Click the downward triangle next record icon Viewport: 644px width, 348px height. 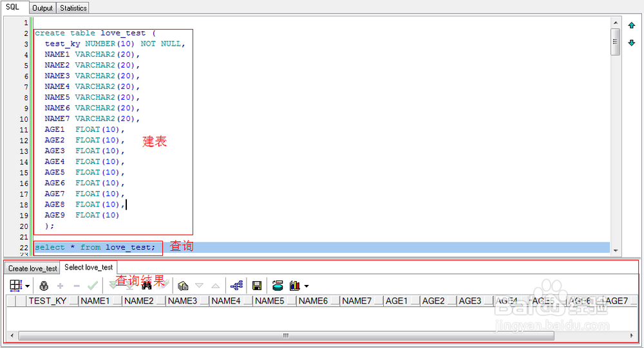coord(199,285)
